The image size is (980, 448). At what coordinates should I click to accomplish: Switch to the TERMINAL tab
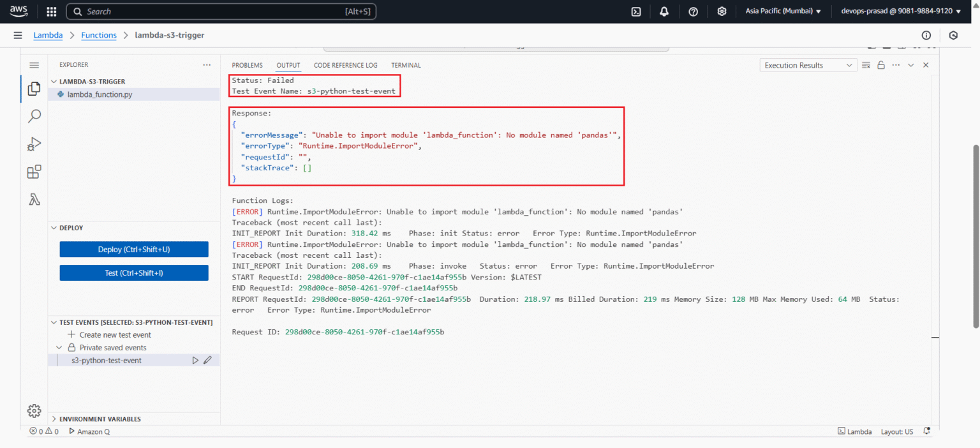[406, 64]
